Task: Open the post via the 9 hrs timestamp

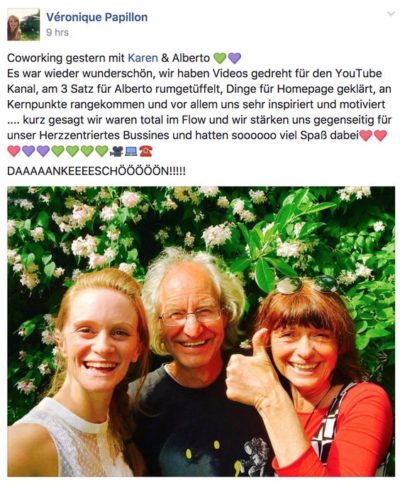Action: click(57, 33)
